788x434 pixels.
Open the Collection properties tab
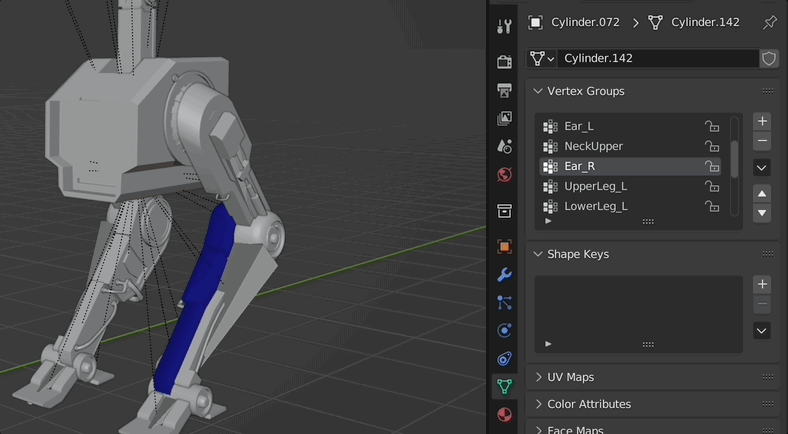[x=504, y=211]
